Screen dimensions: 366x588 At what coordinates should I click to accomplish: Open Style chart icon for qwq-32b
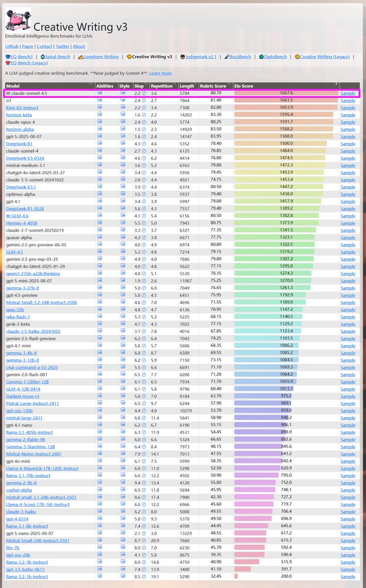point(123,310)
